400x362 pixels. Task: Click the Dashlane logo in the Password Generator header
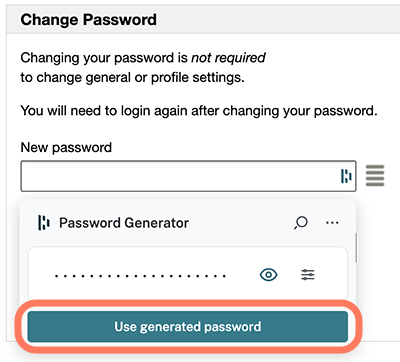(x=44, y=223)
